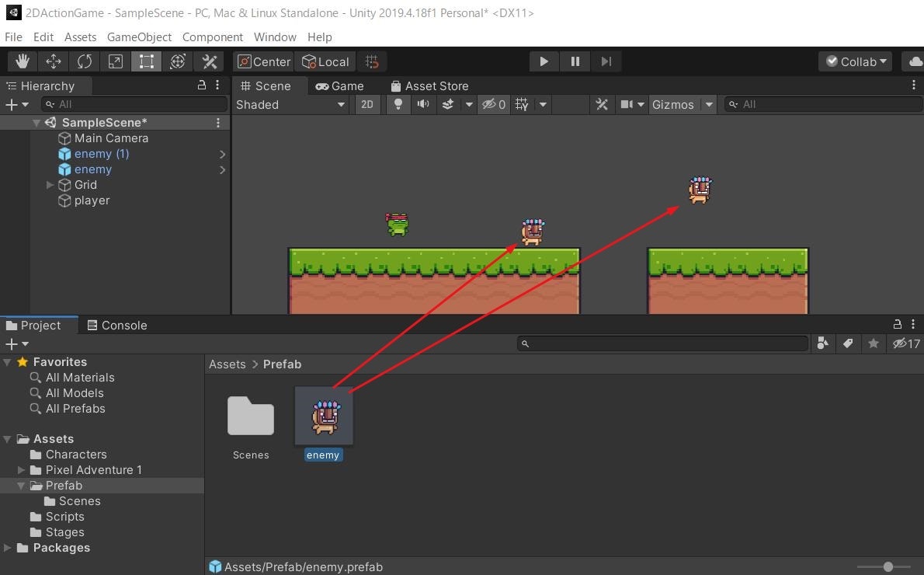
Task: Switch to the Console tab
Action: [x=116, y=325]
